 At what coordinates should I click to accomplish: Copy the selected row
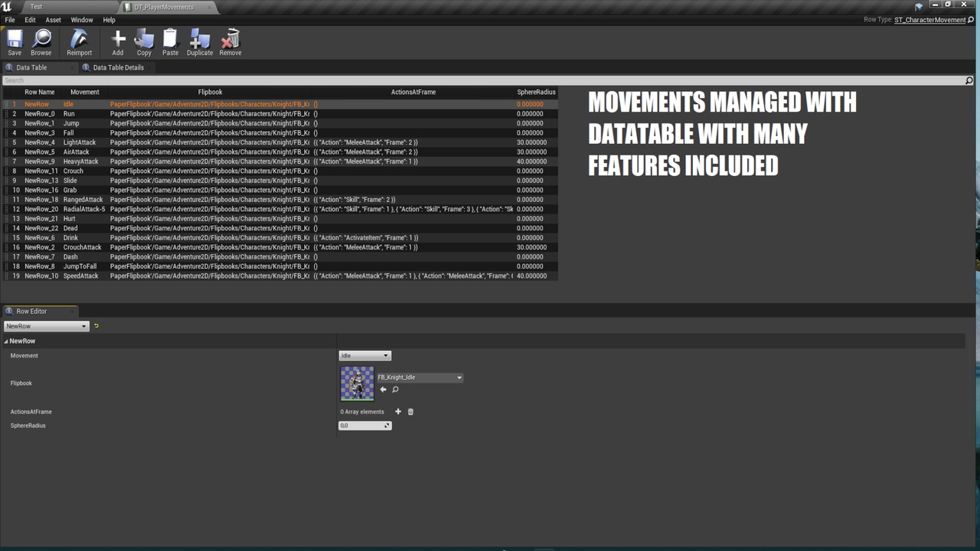(x=144, y=42)
